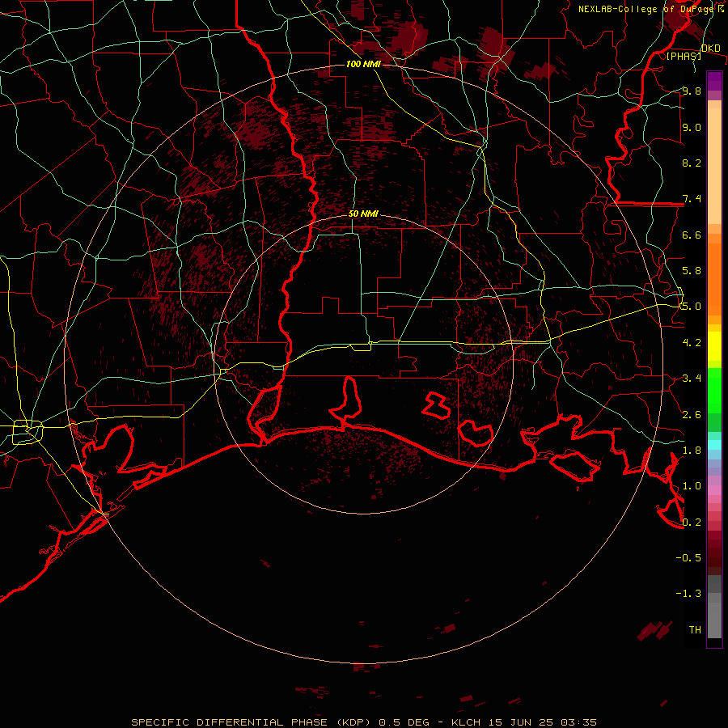Click the 3.4 scale value
Screen dimensions: 728x728
coord(692,379)
